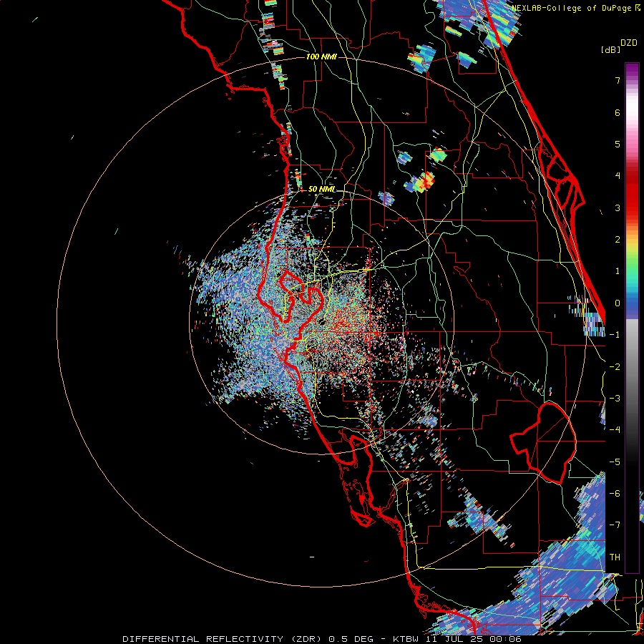Click the 00:06 time stamp
This screenshot has width=644, height=644.
[505, 639]
